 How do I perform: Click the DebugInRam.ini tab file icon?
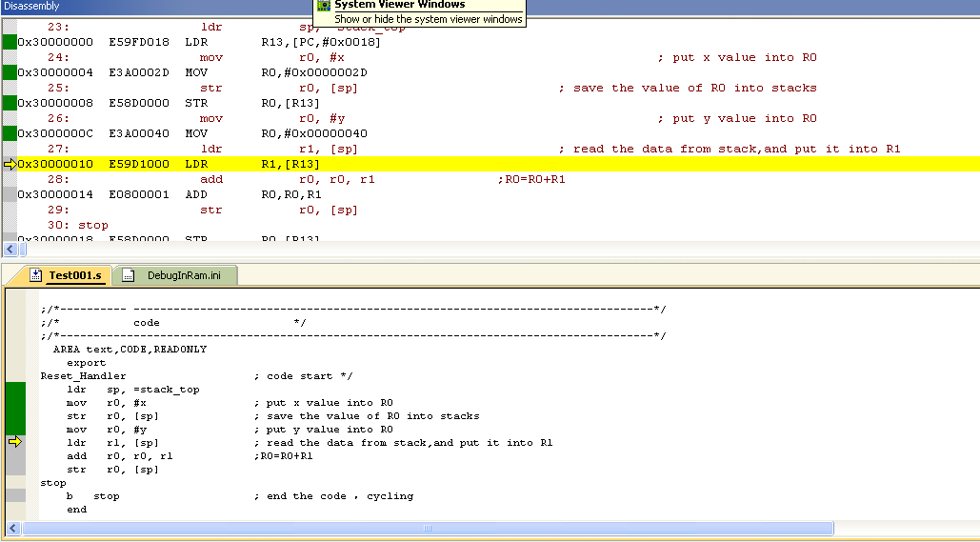[127, 275]
